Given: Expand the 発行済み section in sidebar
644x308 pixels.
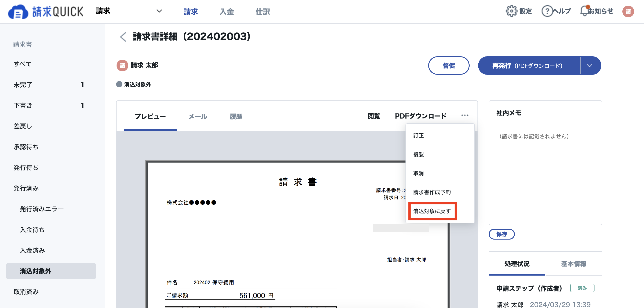Looking at the screenshot, I should 26,188.
